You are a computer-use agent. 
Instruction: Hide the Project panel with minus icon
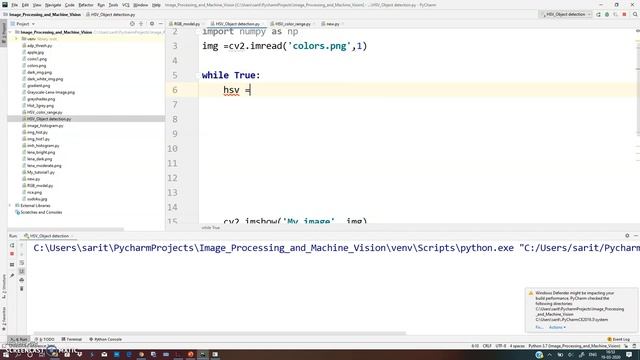pos(160,24)
